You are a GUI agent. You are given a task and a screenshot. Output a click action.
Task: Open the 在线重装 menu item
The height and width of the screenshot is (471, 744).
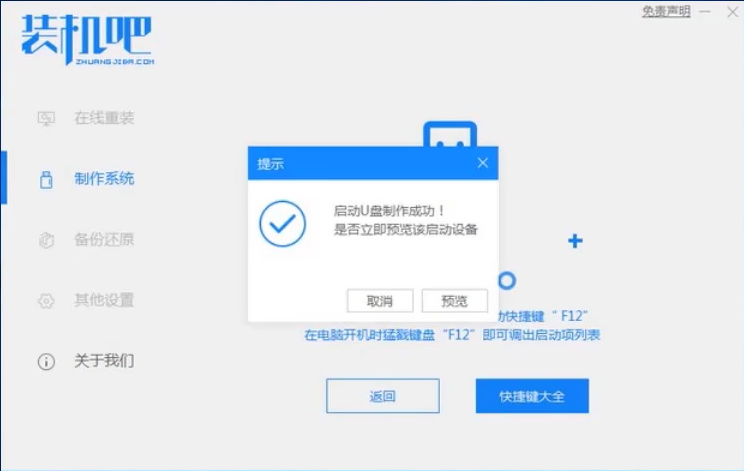click(104, 118)
